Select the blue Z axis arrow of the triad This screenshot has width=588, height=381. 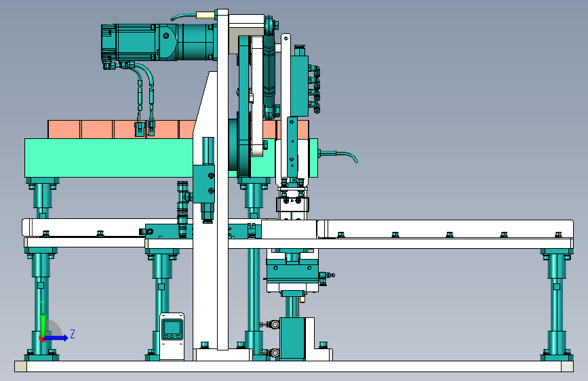pos(56,338)
